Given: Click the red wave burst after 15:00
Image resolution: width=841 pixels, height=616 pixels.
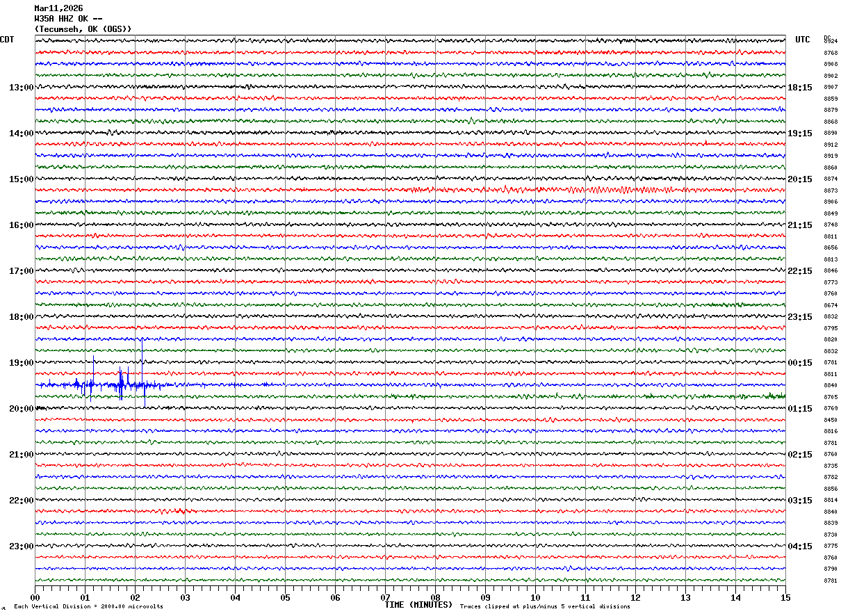Looking at the screenshot, I should (x=612, y=190).
